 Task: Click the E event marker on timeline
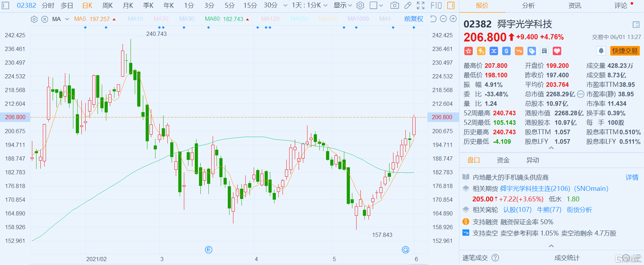208,250
